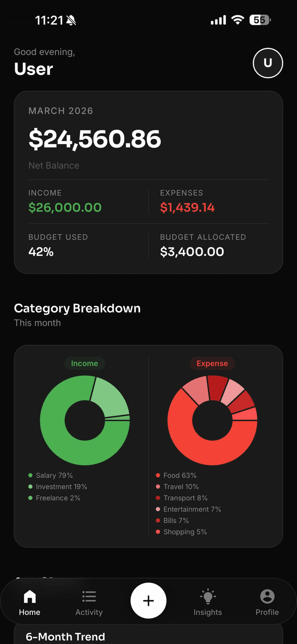Select the Income chart label pill
297x644 pixels.
[x=84, y=363]
